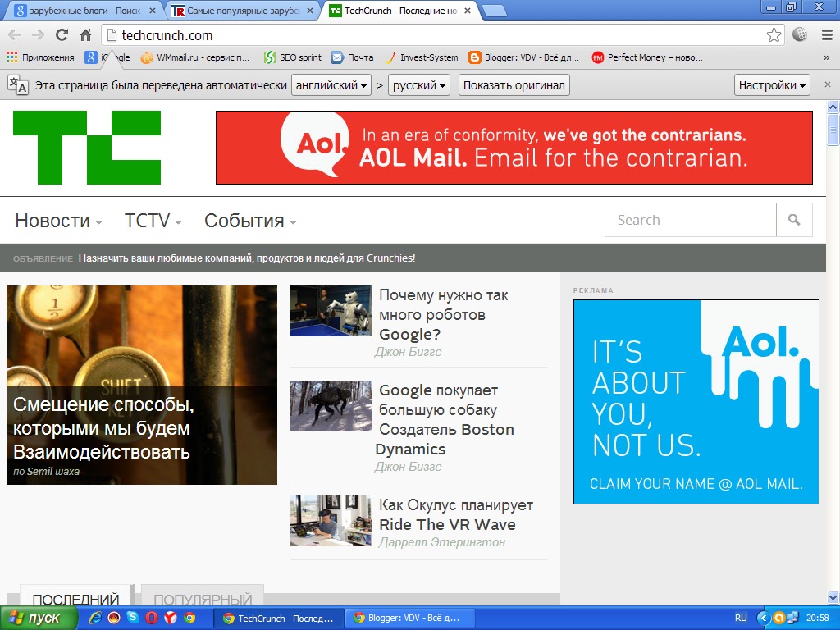The image size is (840, 630).
Task: Open the iGoogle bookmark
Action: (x=107, y=57)
